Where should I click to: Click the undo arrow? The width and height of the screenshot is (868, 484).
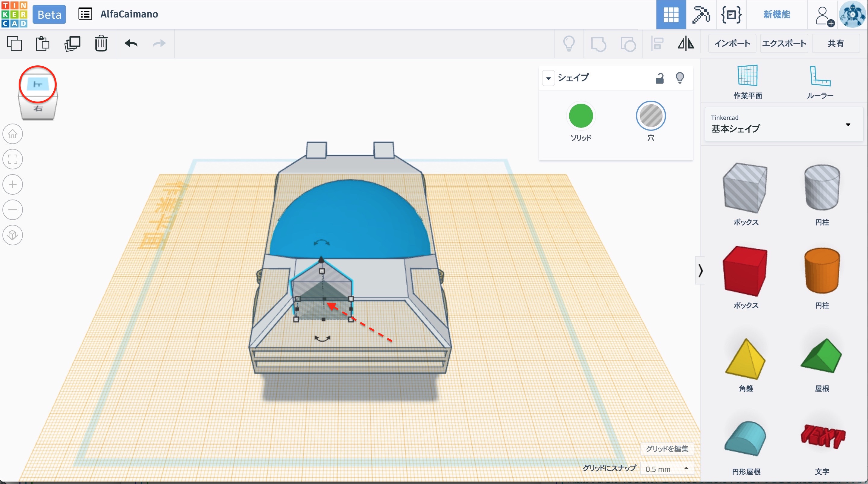(131, 43)
